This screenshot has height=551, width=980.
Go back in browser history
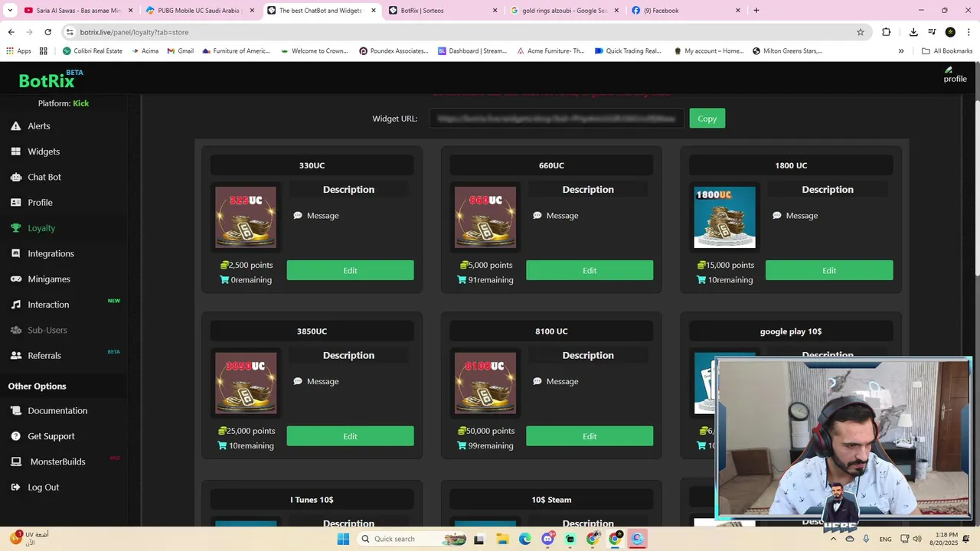(x=11, y=32)
